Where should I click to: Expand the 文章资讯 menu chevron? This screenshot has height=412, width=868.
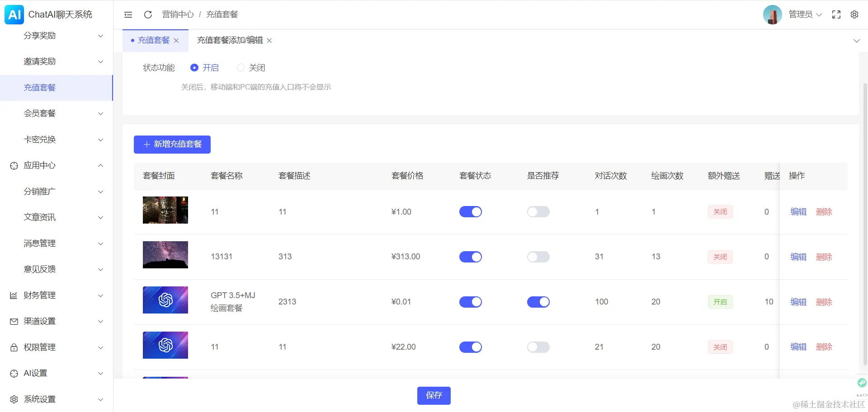tap(101, 217)
